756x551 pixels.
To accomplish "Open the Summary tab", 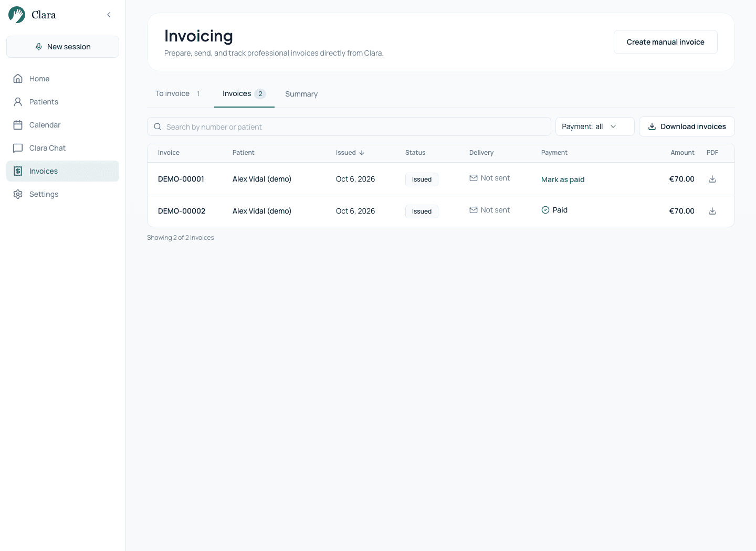I will 301,94.
